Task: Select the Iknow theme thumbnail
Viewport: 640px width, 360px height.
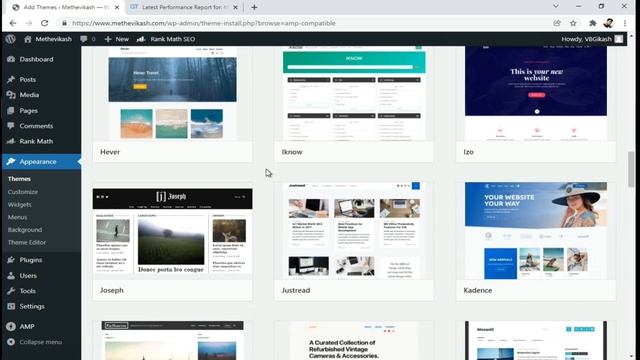Action: (x=354, y=93)
